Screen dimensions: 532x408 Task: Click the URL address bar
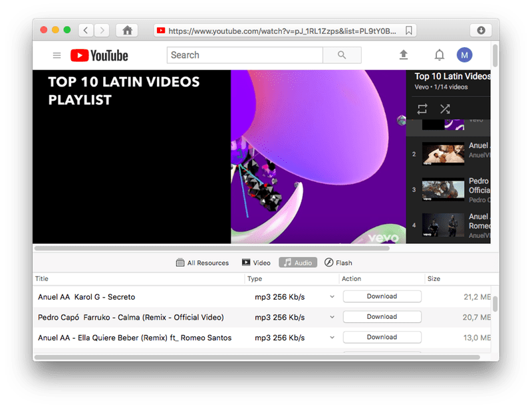pyautogui.click(x=285, y=31)
